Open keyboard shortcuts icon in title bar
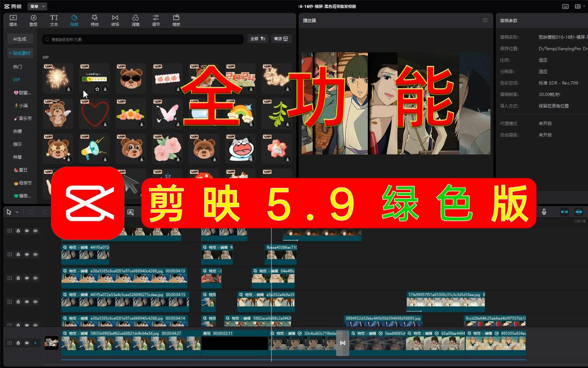The width and height of the screenshot is (588, 368). pyautogui.click(x=565, y=6)
